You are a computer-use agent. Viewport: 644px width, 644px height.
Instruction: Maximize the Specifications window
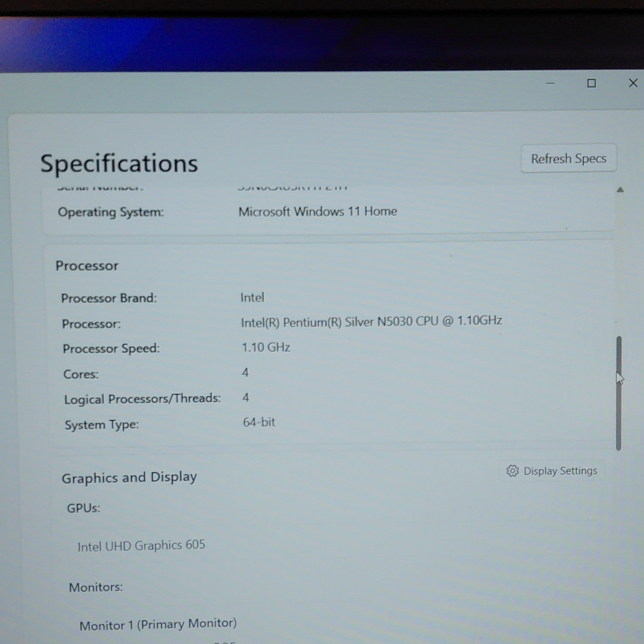[x=591, y=83]
